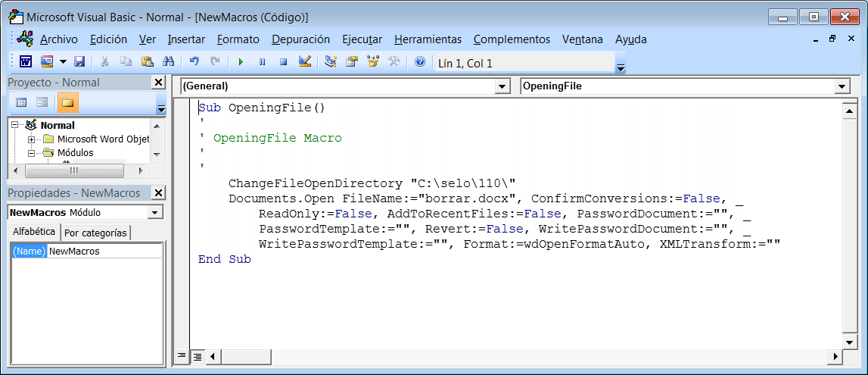Click the Cut scissors icon
This screenshot has height=375, width=868.
pyautogui.click(x=104, y=62)
